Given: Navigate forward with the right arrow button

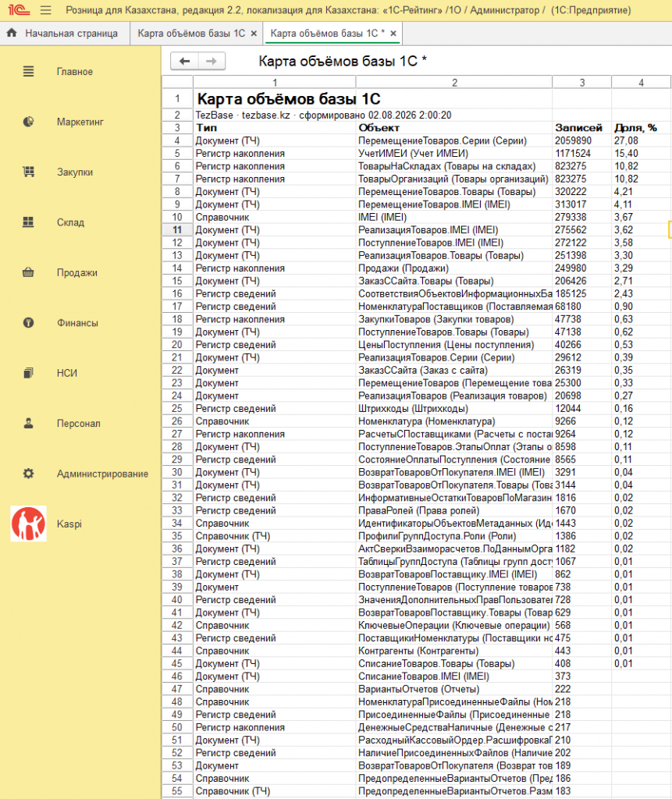Looking at the screenshot, I should [x=212, y=61].
